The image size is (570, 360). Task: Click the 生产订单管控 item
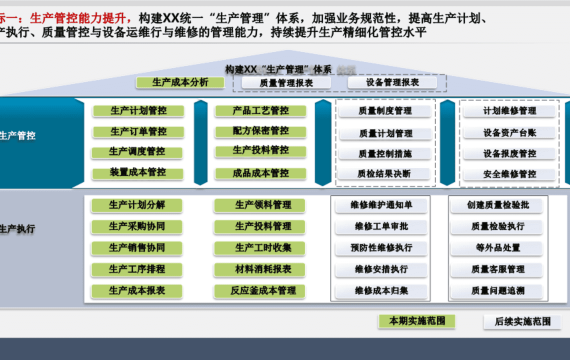tap(139, 132)
